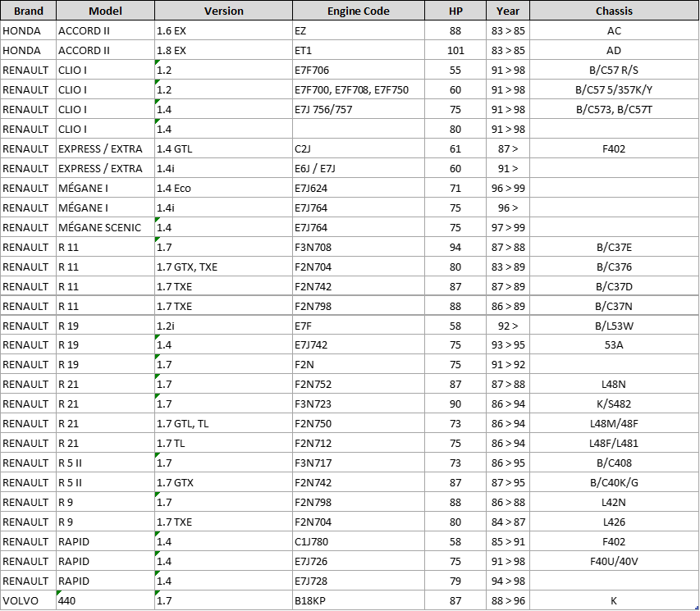Viewport: 700px width, 611px height.
Task: Select chassis 'B/C573, B/C57T'
Action: pyautogui.click(x=615, y=109)
